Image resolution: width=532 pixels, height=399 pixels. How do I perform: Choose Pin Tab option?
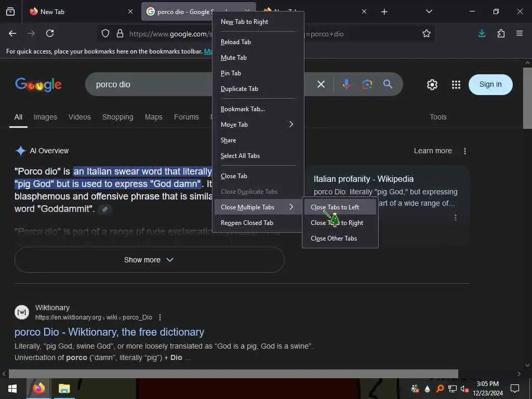258,73
